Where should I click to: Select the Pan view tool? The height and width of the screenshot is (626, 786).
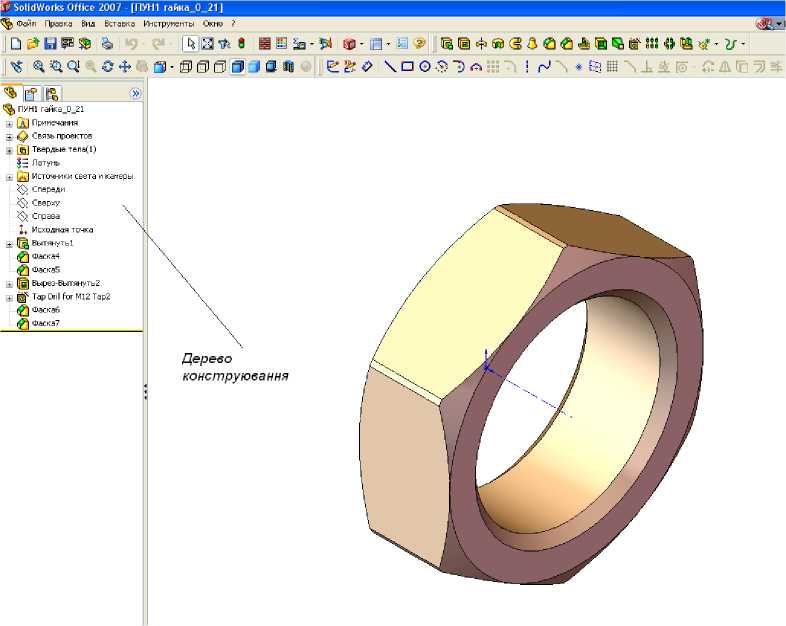pyautogui.click(x=125, y=67)
